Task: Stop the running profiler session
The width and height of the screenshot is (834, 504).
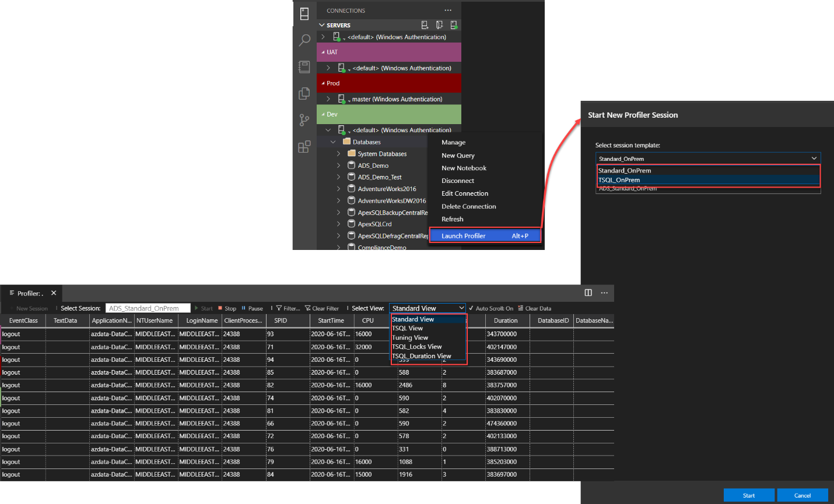Action: [227, 308]
